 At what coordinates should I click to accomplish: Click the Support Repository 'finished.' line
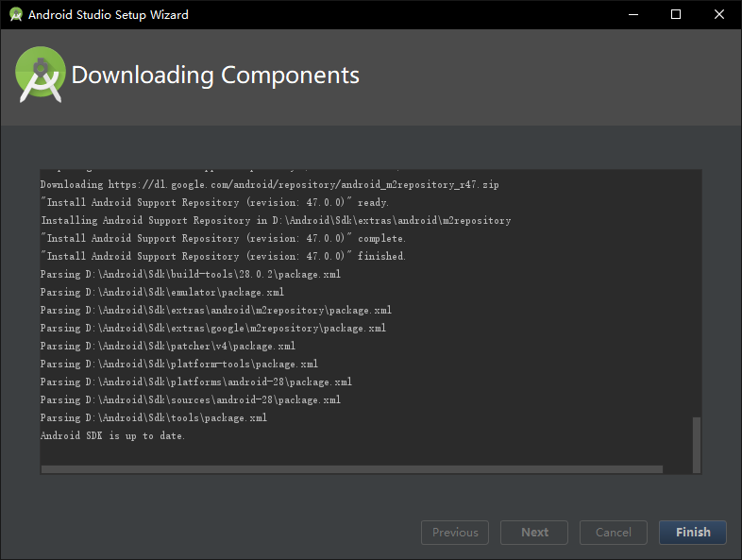pos(223,256)
